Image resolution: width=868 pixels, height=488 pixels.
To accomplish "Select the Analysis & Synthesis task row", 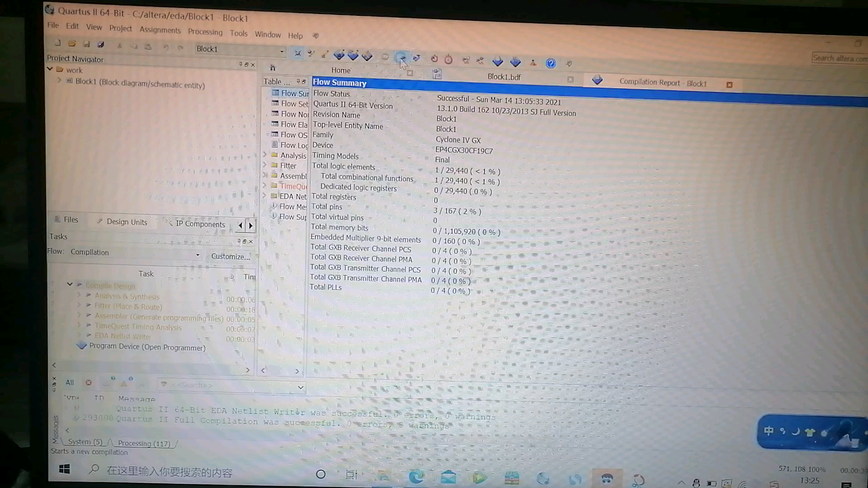I will point(127,296).
